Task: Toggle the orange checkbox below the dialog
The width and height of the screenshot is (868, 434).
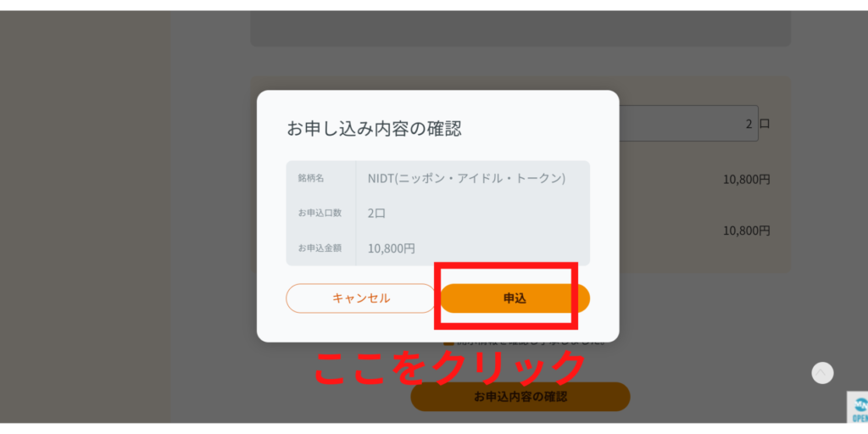Action: click(x=448, y=342)
